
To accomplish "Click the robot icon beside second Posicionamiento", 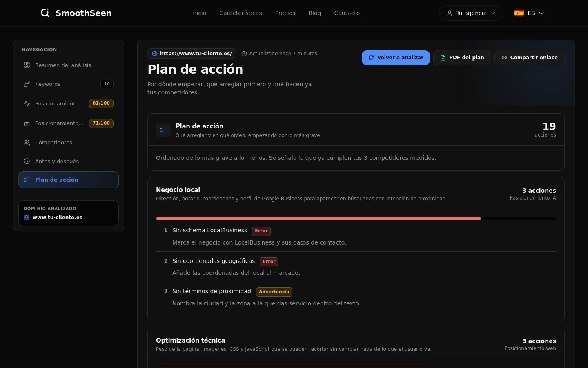I will tap(27, 123).
